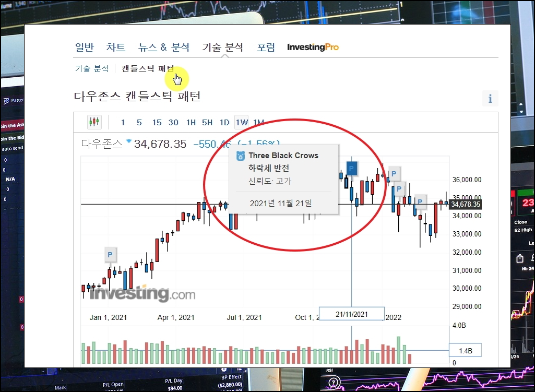This screenshot has height=392, width=535.
Task: Set chart interval to 1D
Action: coord(224,123)
